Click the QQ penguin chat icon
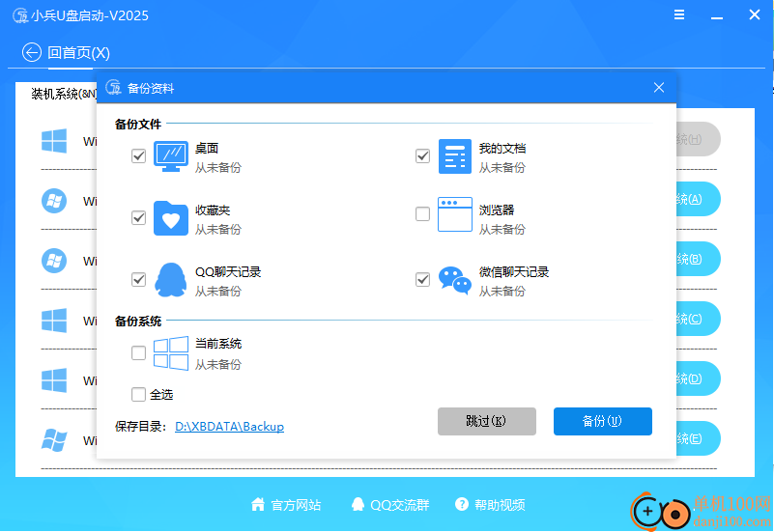The height and width of the screenshot is (532, 774). (171, 280)
